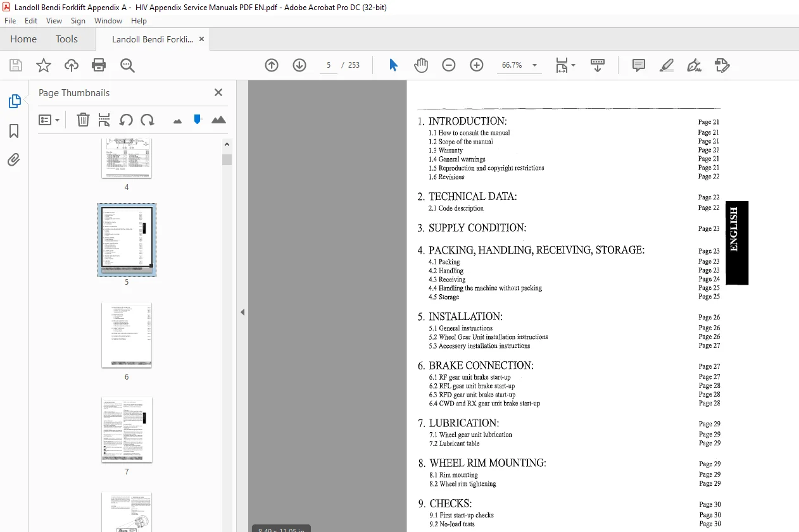Image resolution: width=799 pixels, height=532 pixels.
Task: Reduce thumbnail size small mountain icon
Action: (177, 120)
